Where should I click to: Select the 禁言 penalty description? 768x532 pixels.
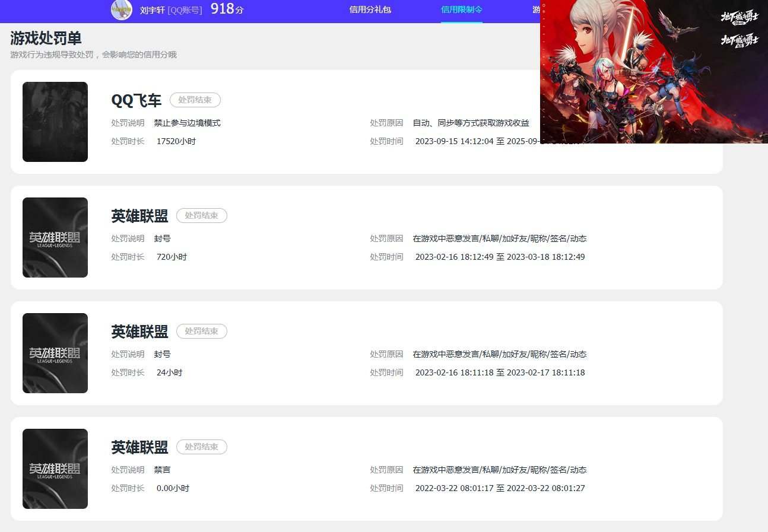point(162,470)
